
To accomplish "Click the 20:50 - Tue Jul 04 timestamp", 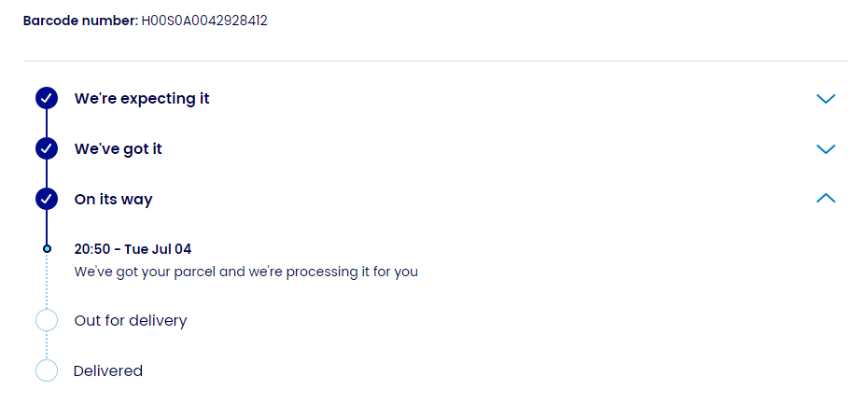I will point(133,249).
